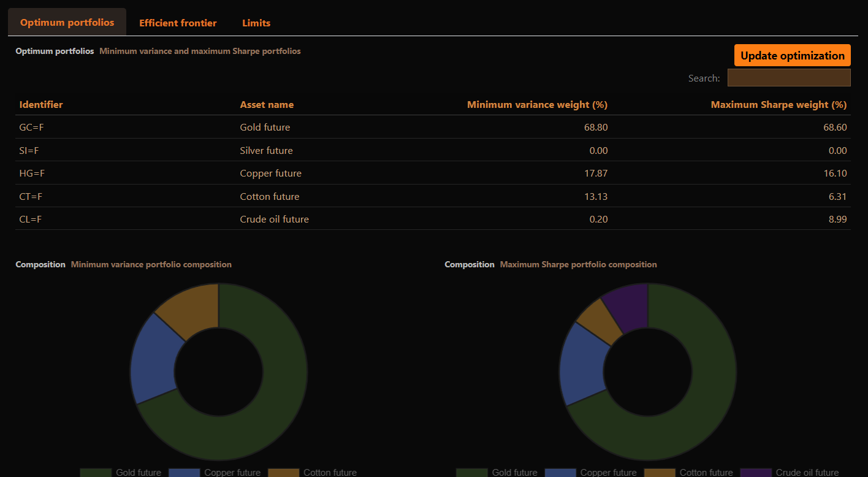Switch to the Efficient frontier tab

click(178, 23)
